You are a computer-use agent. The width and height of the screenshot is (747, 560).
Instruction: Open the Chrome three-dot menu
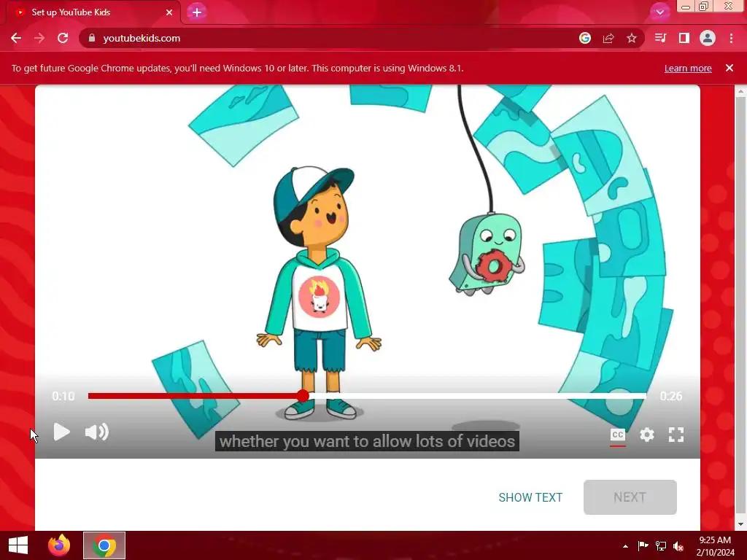pos(731,38)
